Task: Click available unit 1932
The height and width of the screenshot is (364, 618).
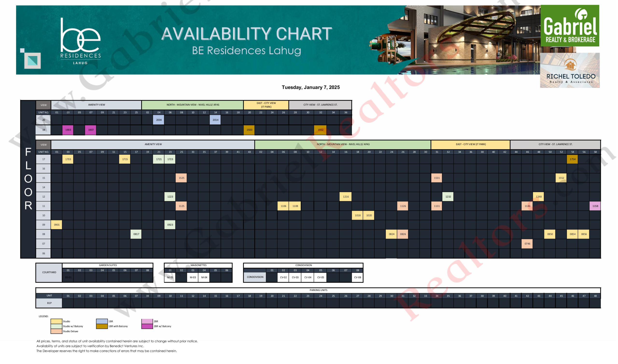Action: click(320, 130)
